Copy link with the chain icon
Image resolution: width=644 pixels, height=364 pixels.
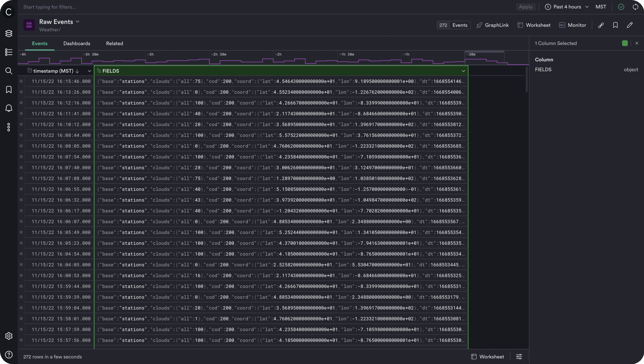pos(601,25)
